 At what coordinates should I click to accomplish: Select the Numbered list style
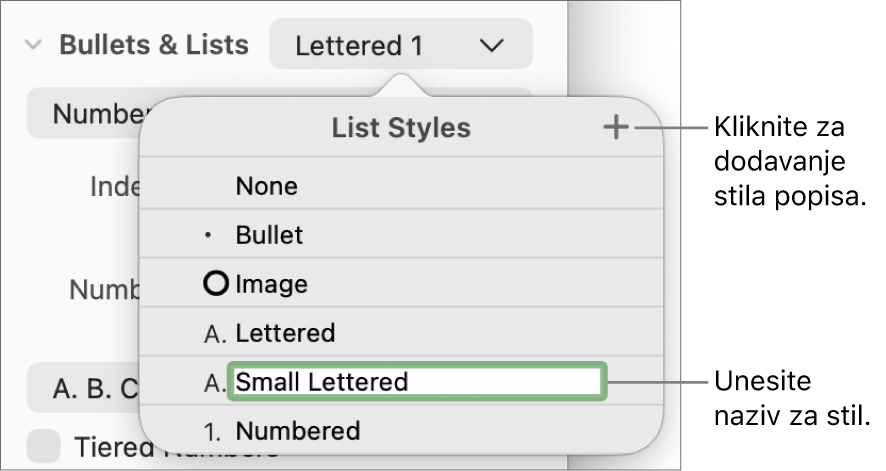[298, 431]
